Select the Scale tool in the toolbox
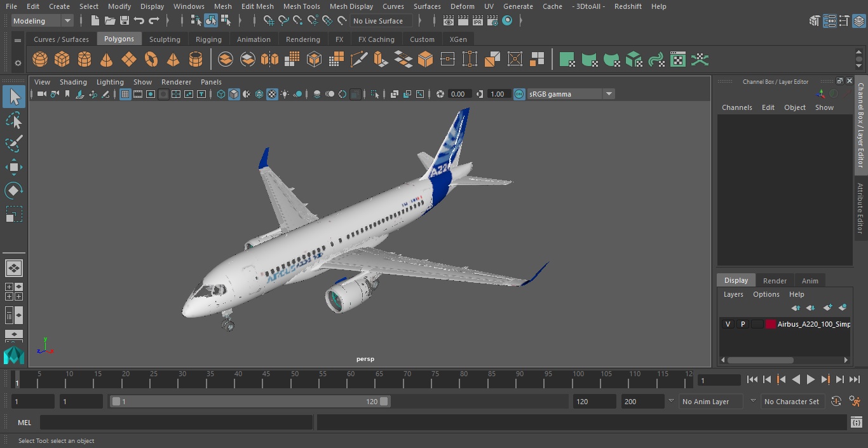The height and width of the screenshot is (448, 868). click(x=13, y=214)
